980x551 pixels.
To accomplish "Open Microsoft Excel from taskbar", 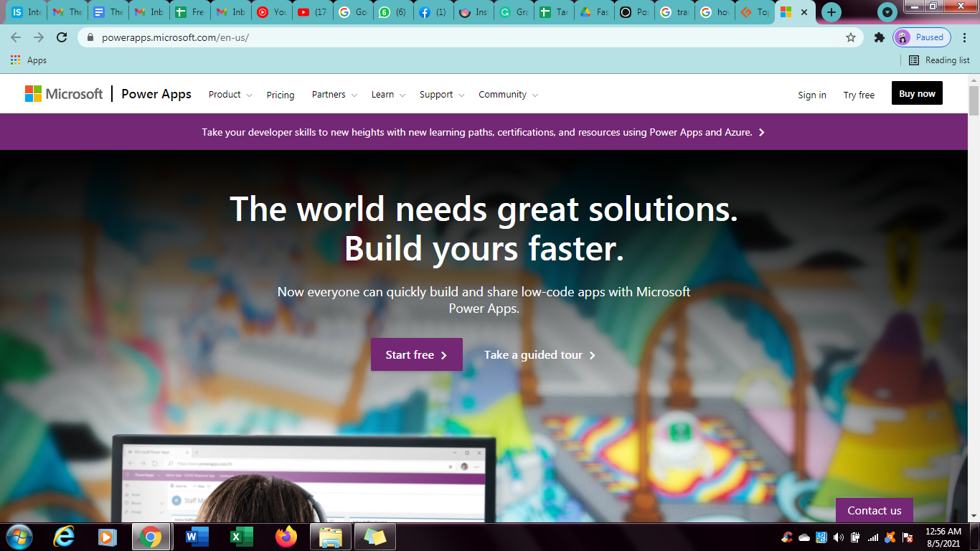I will point(241,537).
